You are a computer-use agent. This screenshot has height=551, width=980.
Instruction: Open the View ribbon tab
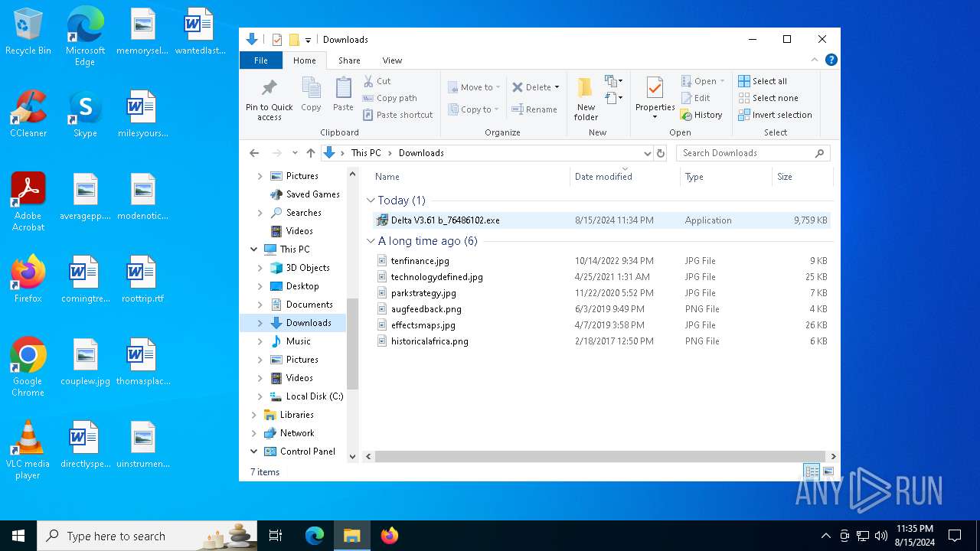point(392,60)
